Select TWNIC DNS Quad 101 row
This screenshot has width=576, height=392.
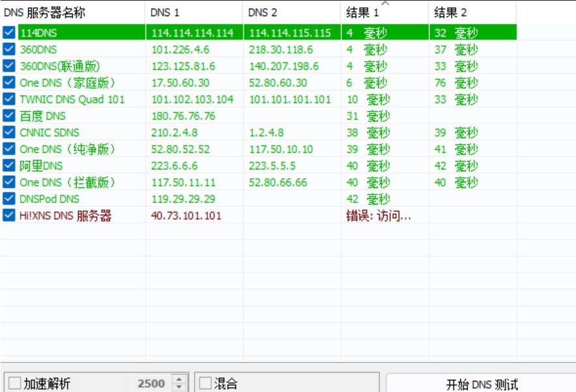72,99
